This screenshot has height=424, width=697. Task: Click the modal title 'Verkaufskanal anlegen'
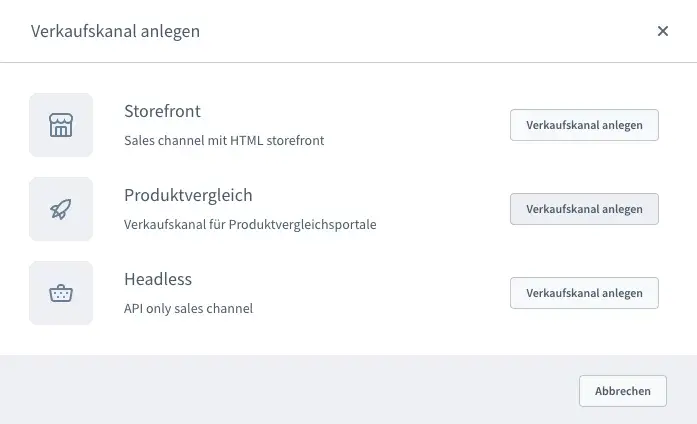115,31
